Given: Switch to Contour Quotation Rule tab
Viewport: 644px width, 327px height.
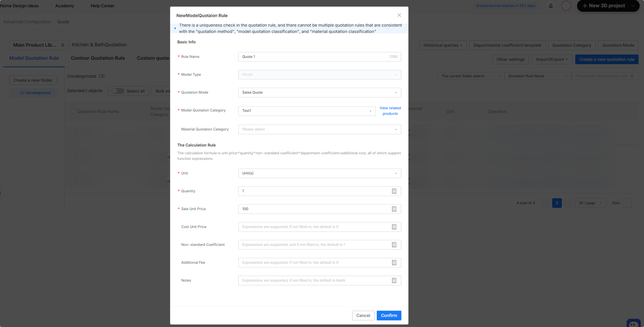Looking at the screenshot, I should [x=98, y=58].
